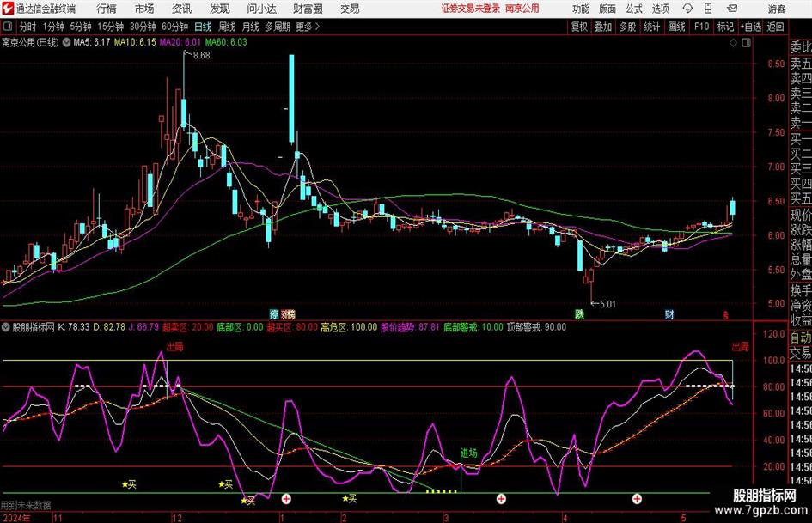
Task: Click the red marker icon near May
Action: [726, 315]
